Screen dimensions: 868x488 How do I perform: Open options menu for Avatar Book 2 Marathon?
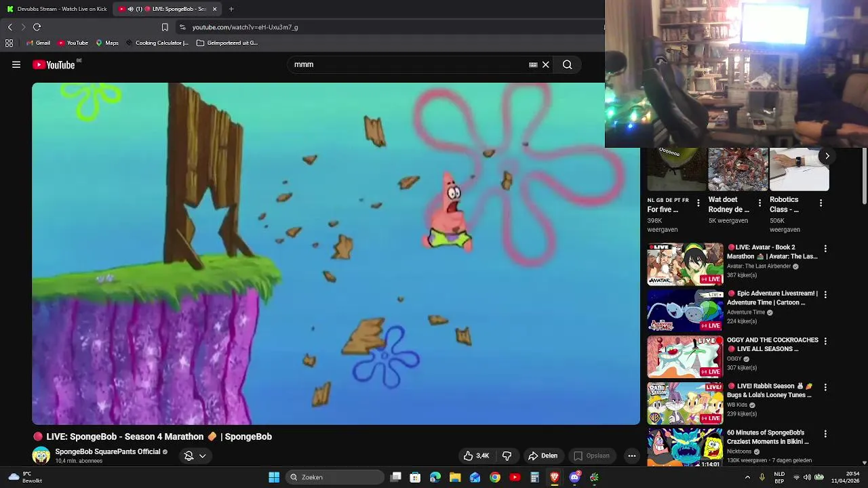(x=825, y=249)
